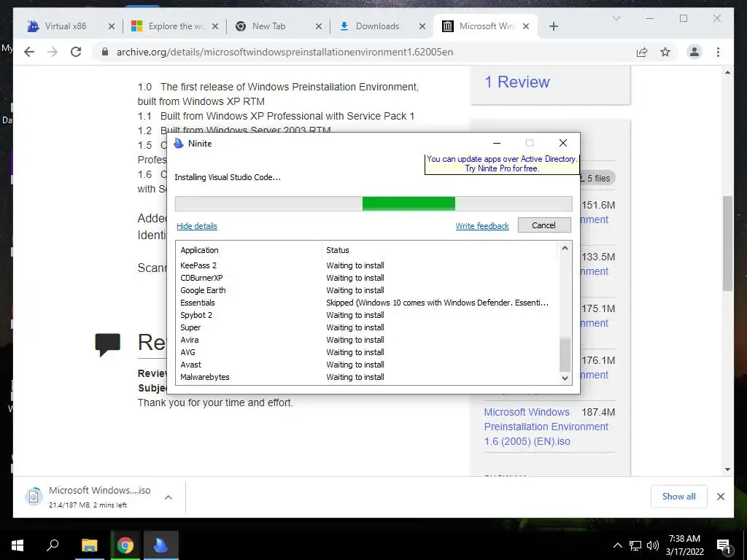
Task: Open taskbar search magnifier
Action: pyautogui.click(x=53, y=545)
